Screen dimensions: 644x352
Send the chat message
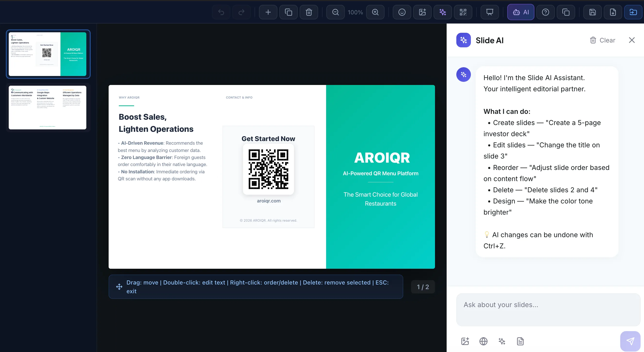coord(630,341)
